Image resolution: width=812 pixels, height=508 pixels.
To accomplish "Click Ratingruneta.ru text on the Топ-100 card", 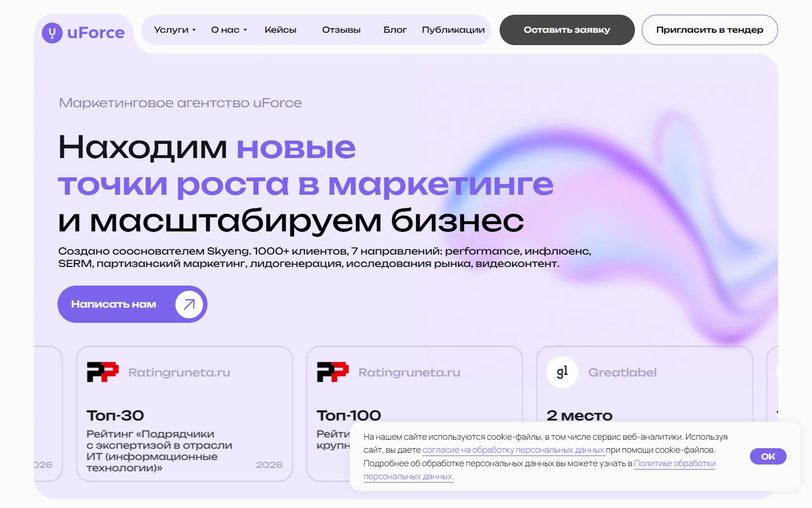I will tap(409, 373).
